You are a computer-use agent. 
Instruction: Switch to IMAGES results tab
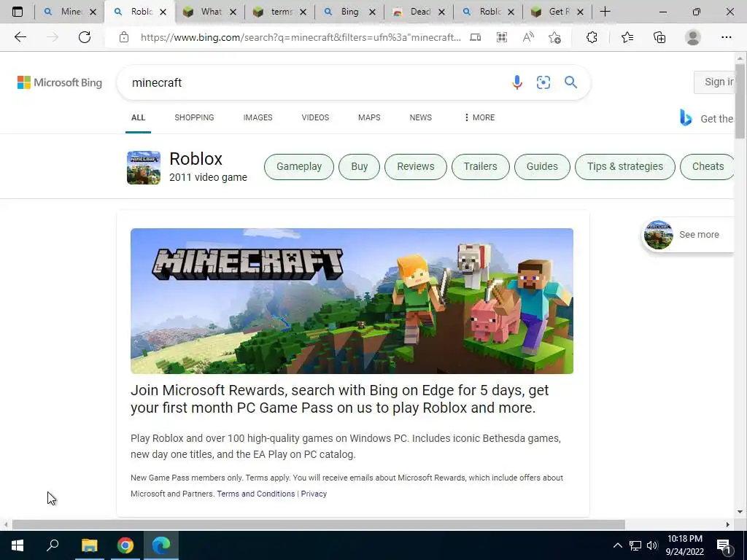point(258,117)
